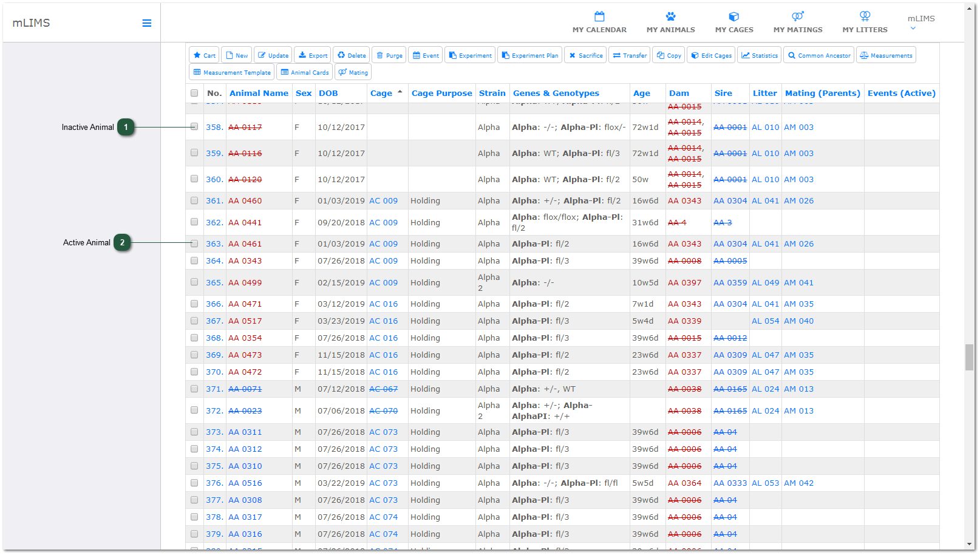
Task: Export the animal list
Action: pyautogui.click(x=313, y=55)
